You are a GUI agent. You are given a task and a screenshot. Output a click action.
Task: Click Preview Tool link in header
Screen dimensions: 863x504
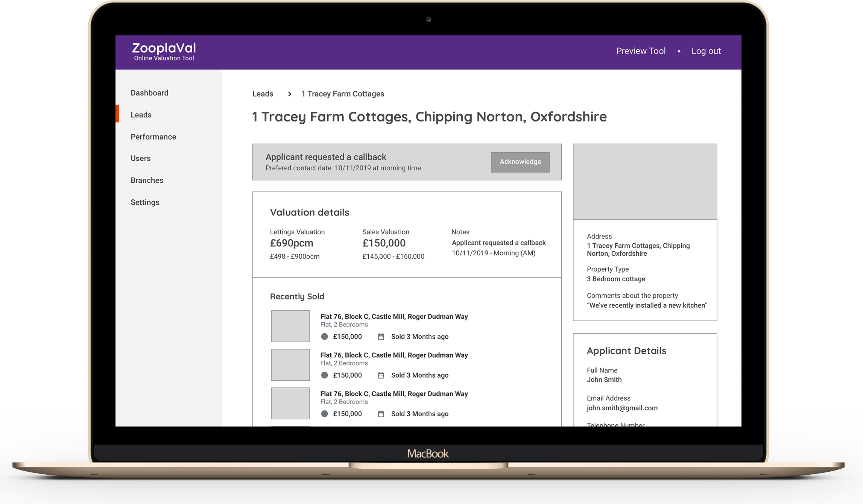(x=641, y=51)
